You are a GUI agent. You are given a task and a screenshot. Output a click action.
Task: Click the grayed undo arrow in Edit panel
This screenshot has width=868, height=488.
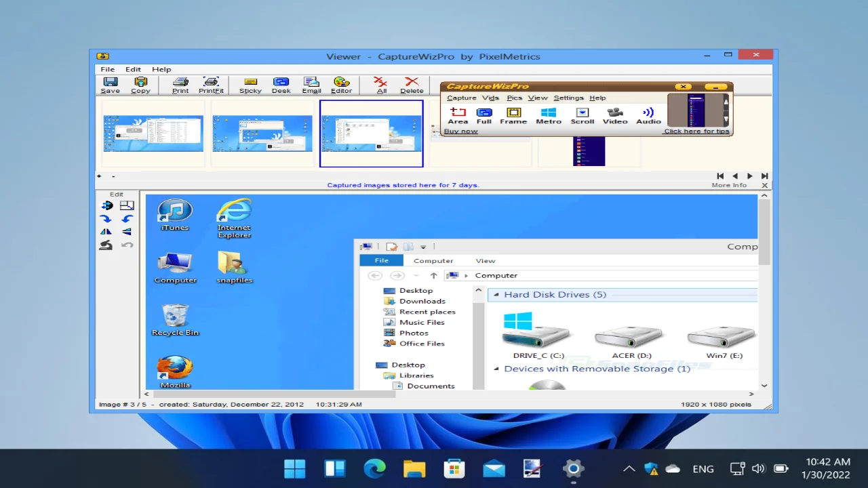coord(127,245)
